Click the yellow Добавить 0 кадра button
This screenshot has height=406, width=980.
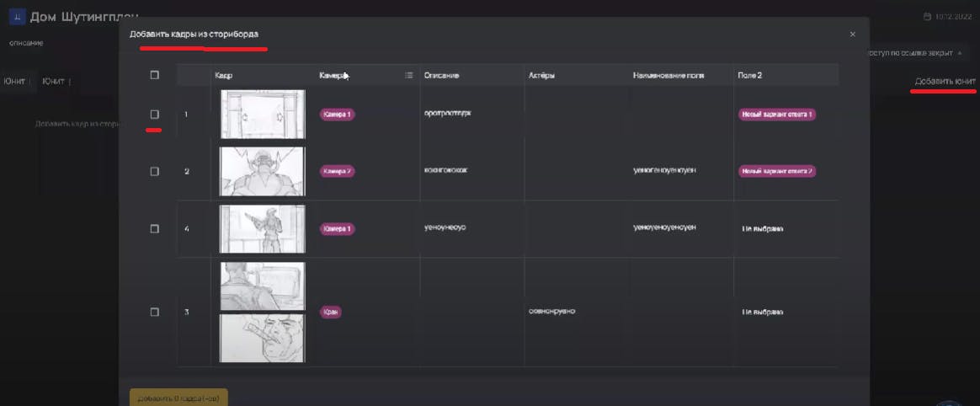point(178,398)
